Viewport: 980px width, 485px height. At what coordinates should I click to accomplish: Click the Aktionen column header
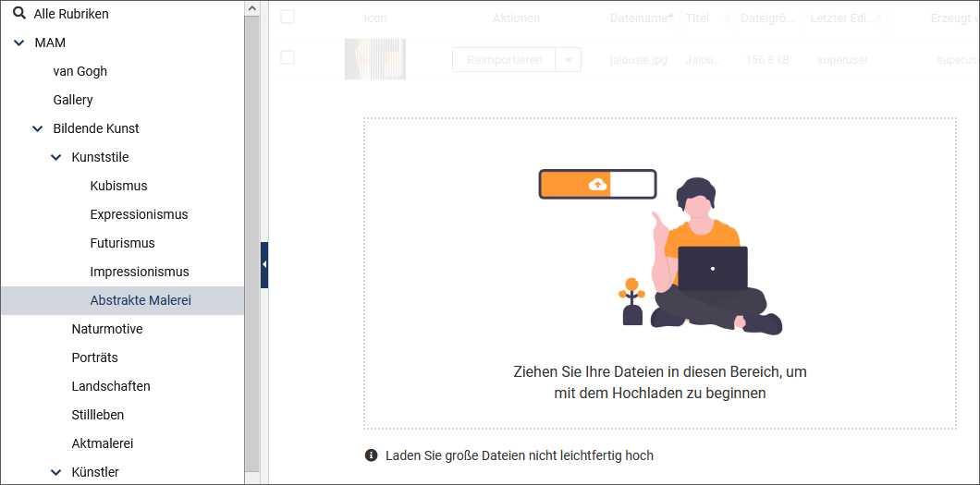[516, 18]
